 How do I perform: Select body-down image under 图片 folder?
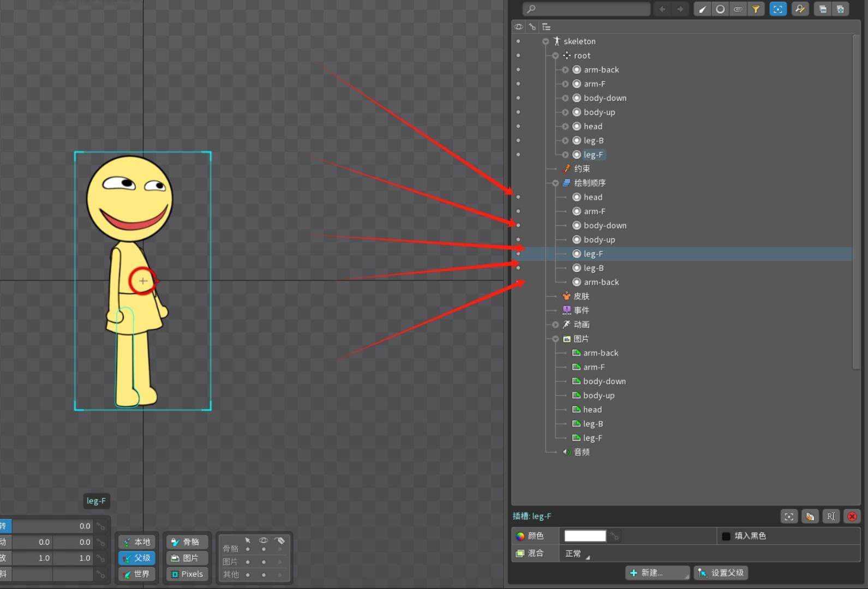tap(604, 381)
